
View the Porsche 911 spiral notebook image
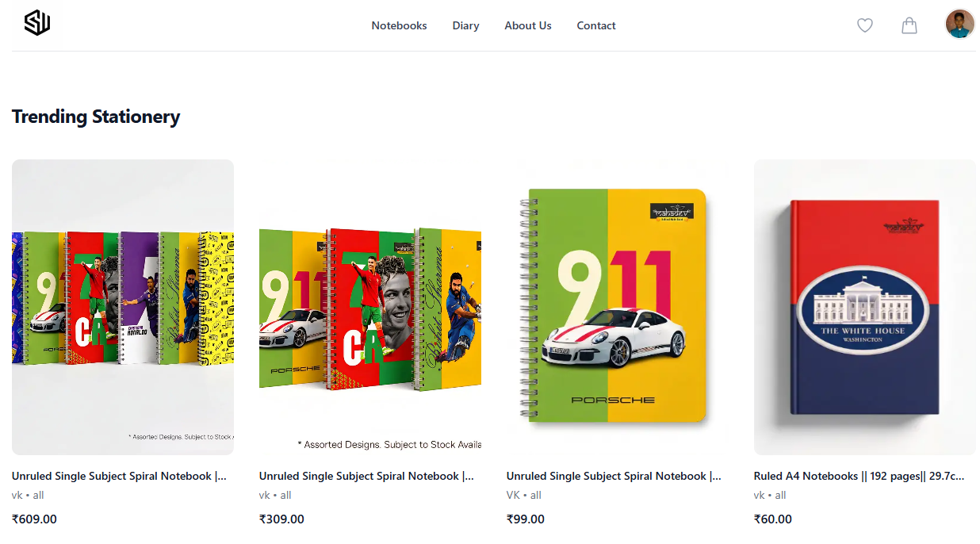(618, 307)
